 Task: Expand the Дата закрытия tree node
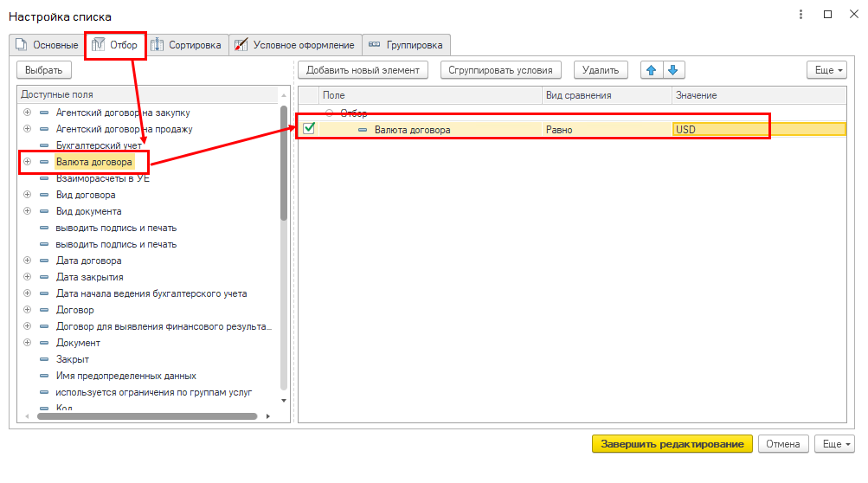click(27, 277)
